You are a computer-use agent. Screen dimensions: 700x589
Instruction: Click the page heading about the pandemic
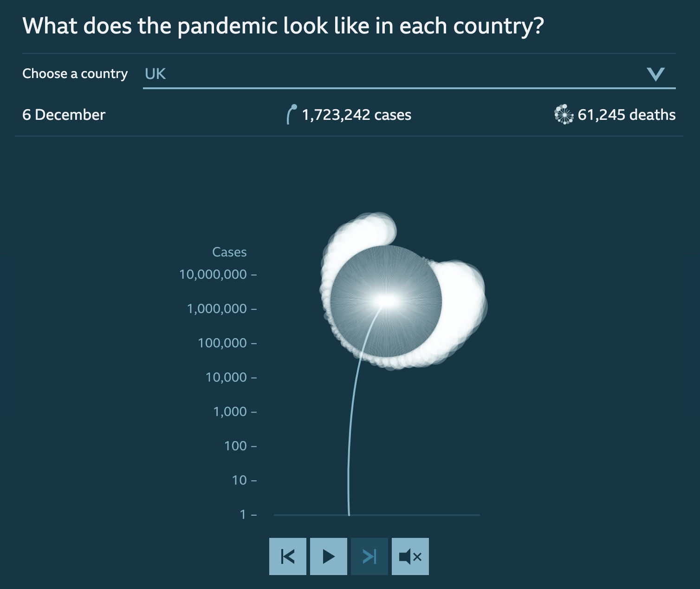tap(283, 26)
